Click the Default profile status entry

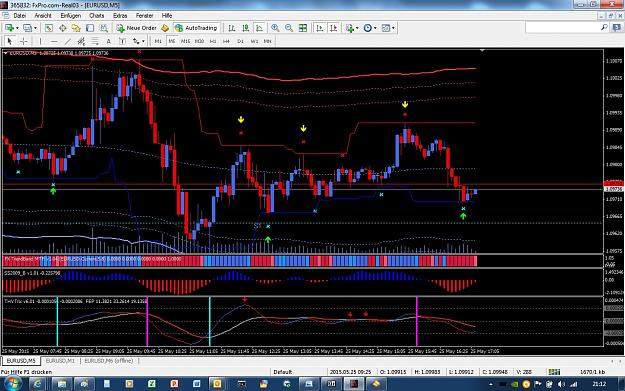click(283, 372)
